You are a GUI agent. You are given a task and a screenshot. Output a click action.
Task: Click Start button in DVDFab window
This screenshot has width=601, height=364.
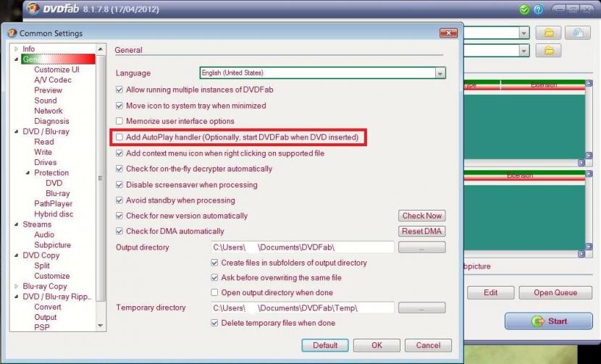point(548,321)
